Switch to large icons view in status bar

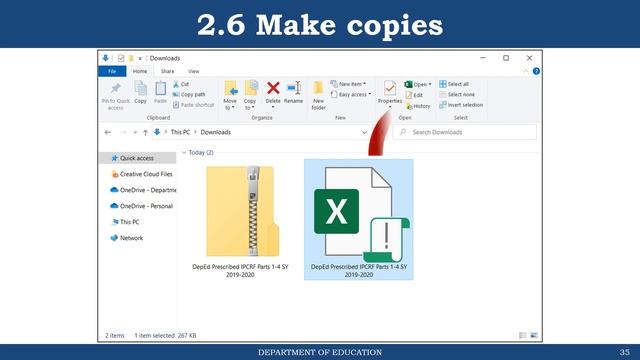coord(533,335)
